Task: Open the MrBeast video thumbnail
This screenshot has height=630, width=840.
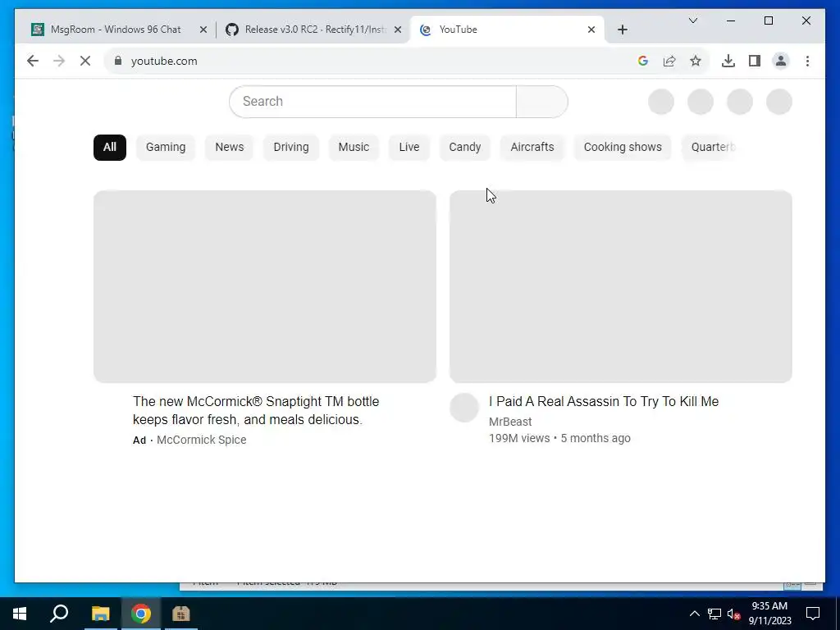Action: click(620, 286)
